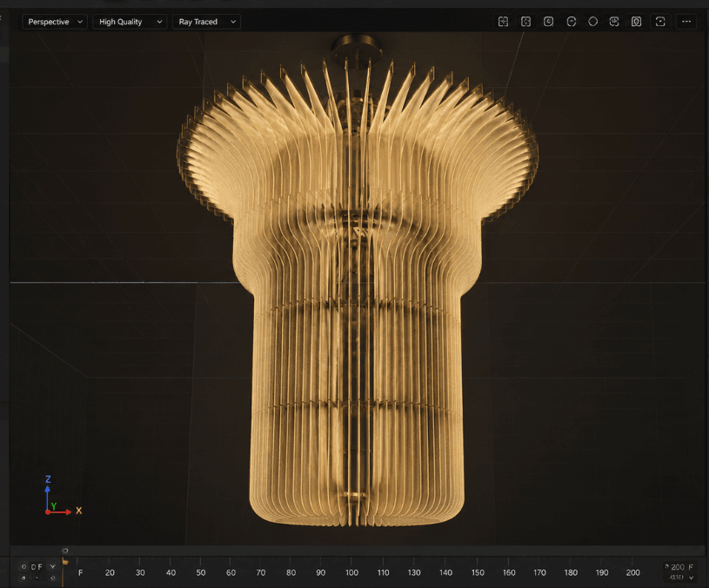Open the High Quality display dropdown
Viewport: 709px width, 588px height.
tap(130, 22)
